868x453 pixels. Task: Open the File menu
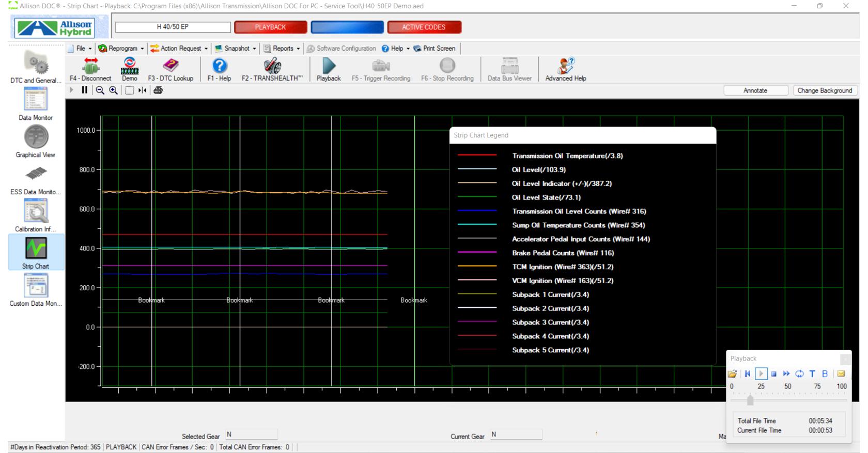(81, 49)
